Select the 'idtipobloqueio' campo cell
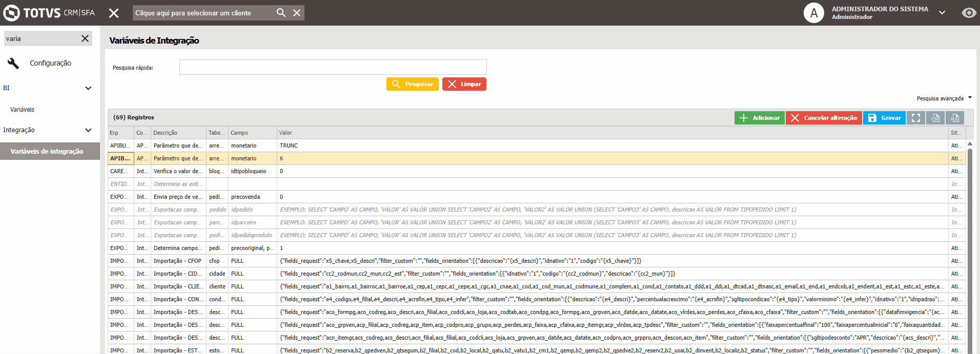The image size is (980, 354). 253,171
